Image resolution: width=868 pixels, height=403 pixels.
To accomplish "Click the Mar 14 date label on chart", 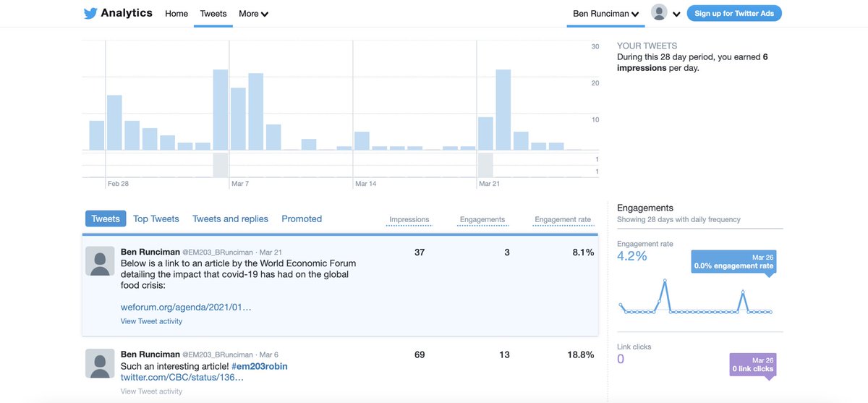I will point(366,184).
